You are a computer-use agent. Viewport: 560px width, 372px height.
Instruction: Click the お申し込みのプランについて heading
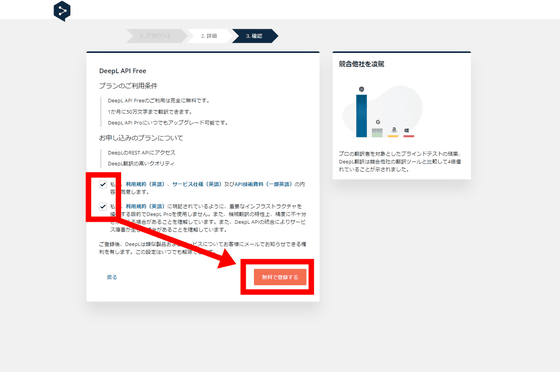coord(141,138)
